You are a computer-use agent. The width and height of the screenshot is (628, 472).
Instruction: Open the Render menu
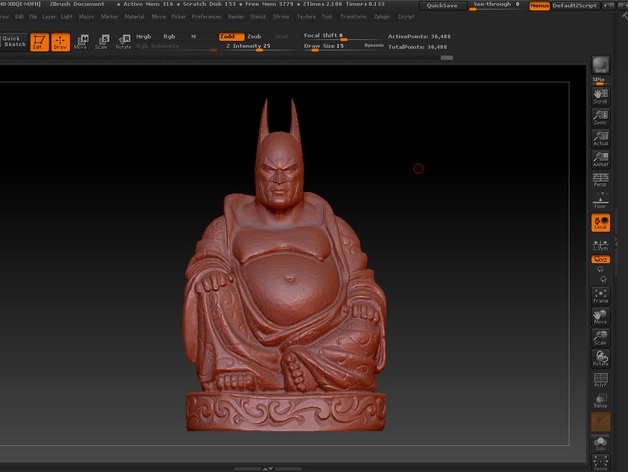pos(236,17)
